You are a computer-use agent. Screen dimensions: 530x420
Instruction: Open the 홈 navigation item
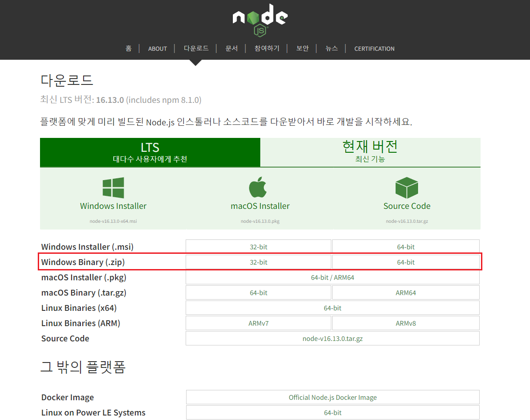coord(129,49)
